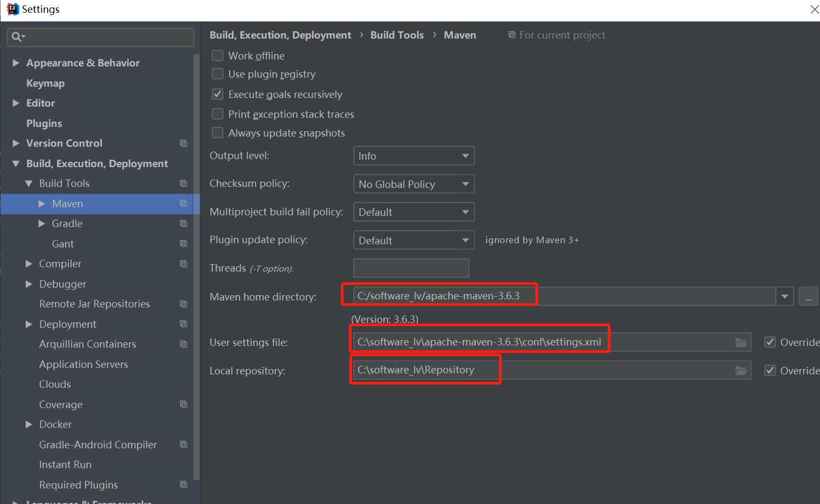Click project-level icon on Deployment row
Screen dimensions: 820x504
point(184,324)
